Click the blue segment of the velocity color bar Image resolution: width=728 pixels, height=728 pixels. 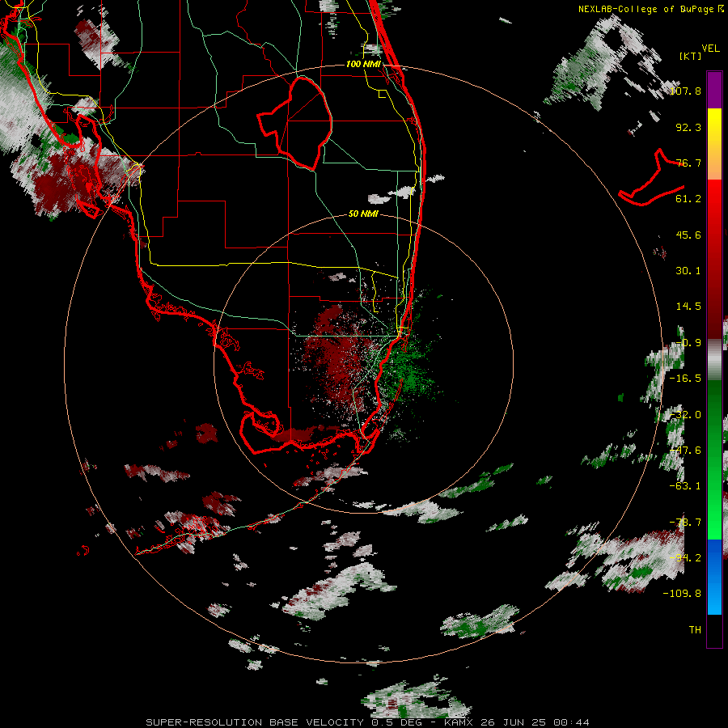714,577
